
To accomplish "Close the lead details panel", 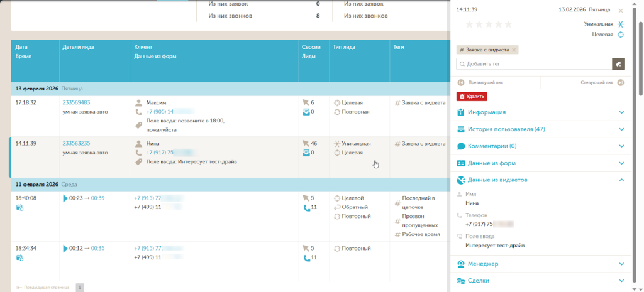I will tap(621, 11).
